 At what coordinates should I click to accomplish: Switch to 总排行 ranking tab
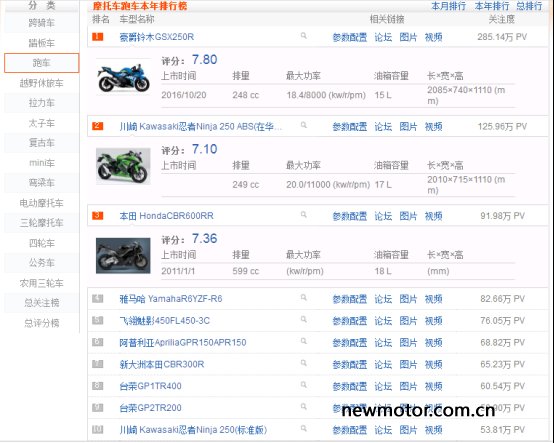pyautogui.click(x=529, y=6)
